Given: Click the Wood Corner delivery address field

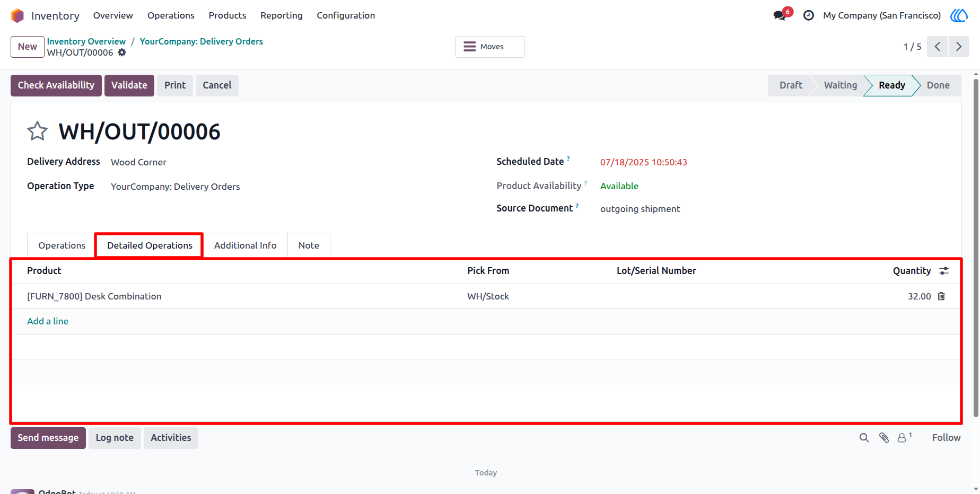Looking at the screenshot, I should coord(138,162).
